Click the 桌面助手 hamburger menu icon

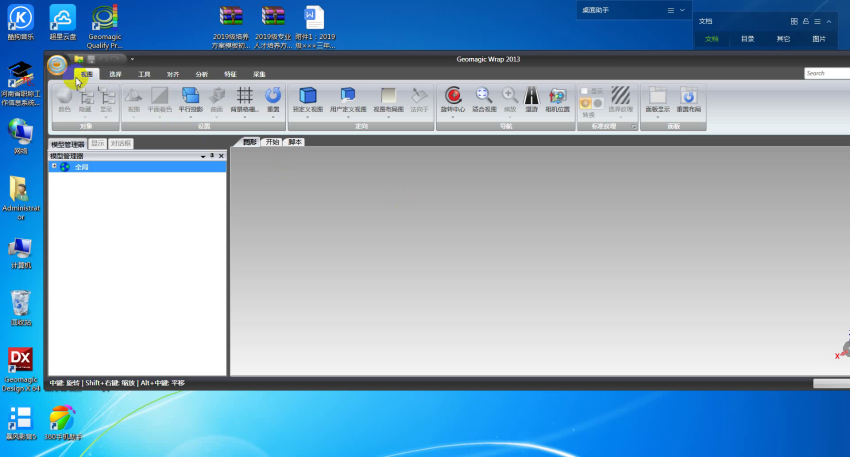(x=671, y=10)
